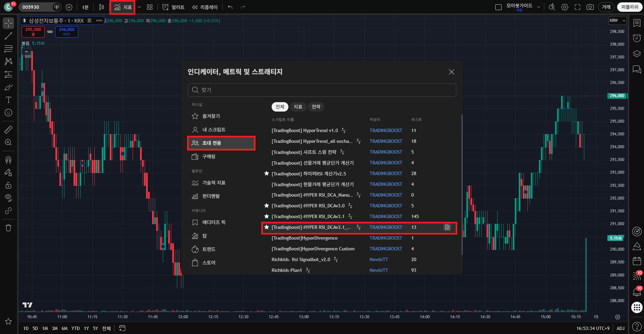Create an alert with 얼러트 button

pyautogui.click(x=173, y=7)
